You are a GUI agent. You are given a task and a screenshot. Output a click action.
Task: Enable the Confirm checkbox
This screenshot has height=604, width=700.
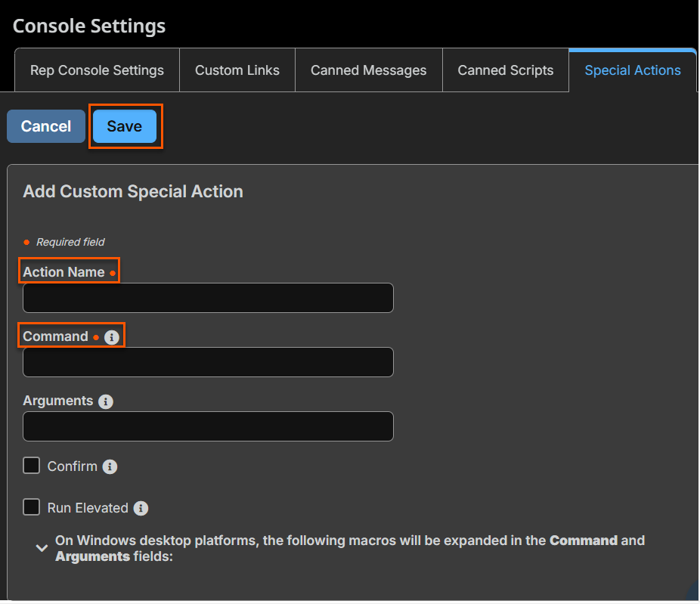tap(31, 466)
